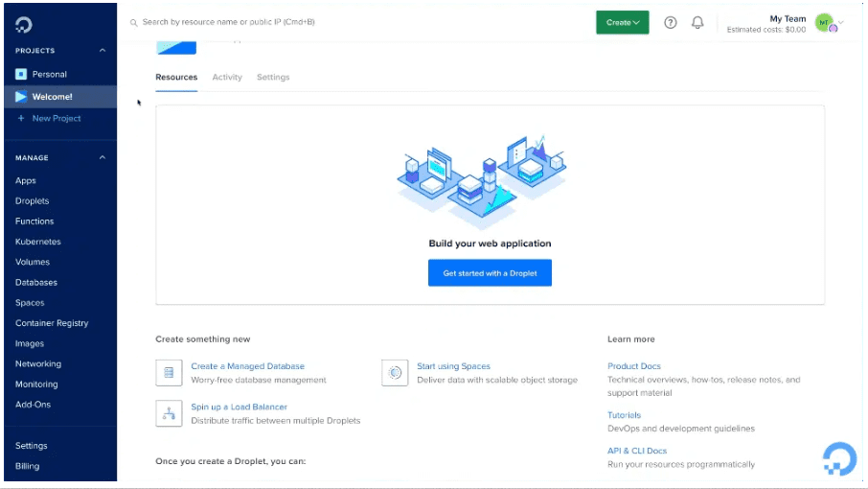The image size is (868, 489).
Task: Click the Learn more heading
Action: pyautogui.click(x=630, y=338)
